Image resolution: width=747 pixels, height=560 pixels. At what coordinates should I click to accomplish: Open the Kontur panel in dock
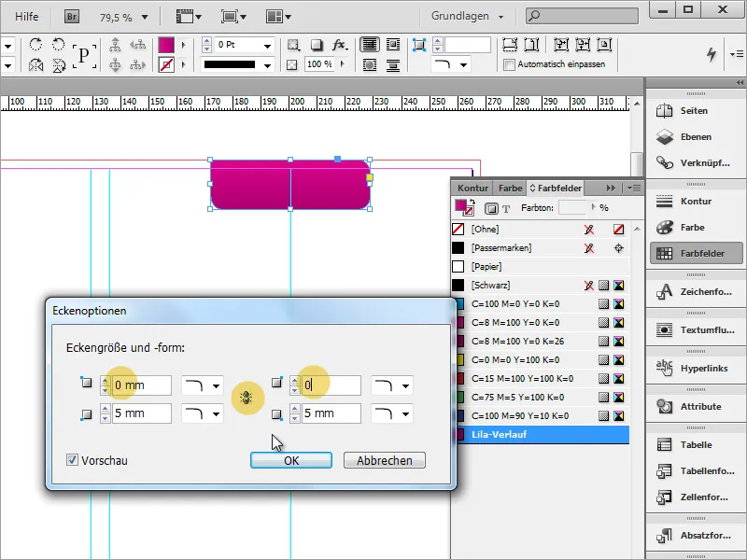coord(696,201)
